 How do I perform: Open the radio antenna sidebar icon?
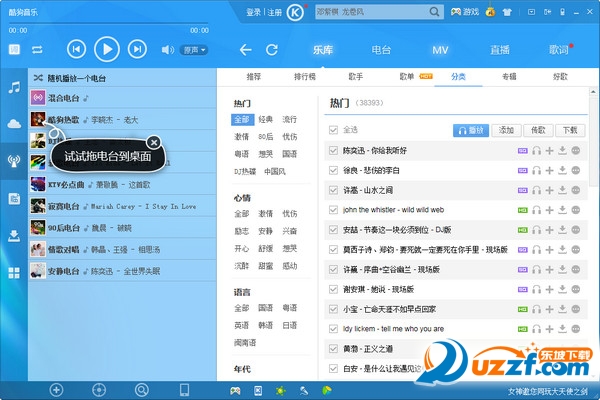click(14, 161)
